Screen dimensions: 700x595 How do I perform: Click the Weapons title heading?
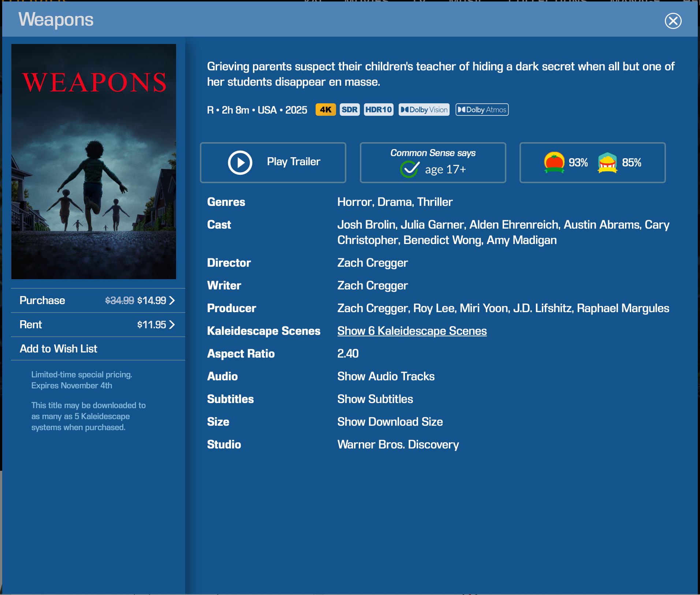point(56,19)
